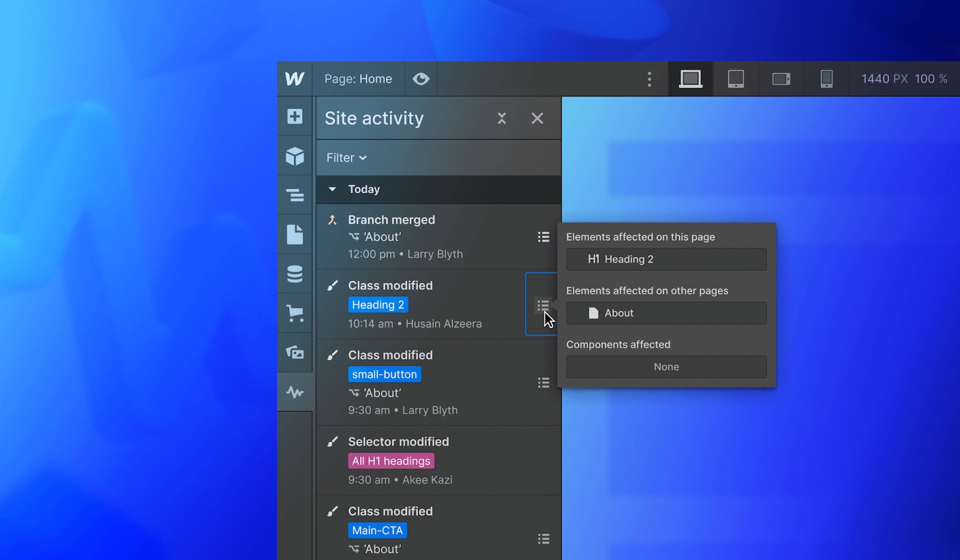Open the three-dot more options menu
This screenshot has width=960, height=560.
649,79
